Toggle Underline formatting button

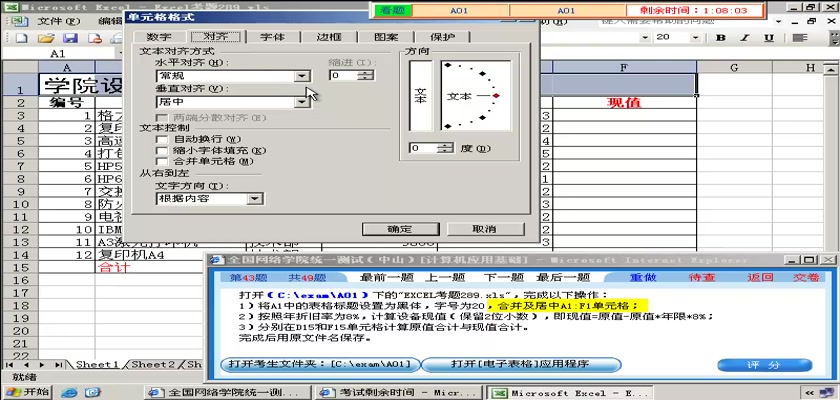click(x=769, y=37)
